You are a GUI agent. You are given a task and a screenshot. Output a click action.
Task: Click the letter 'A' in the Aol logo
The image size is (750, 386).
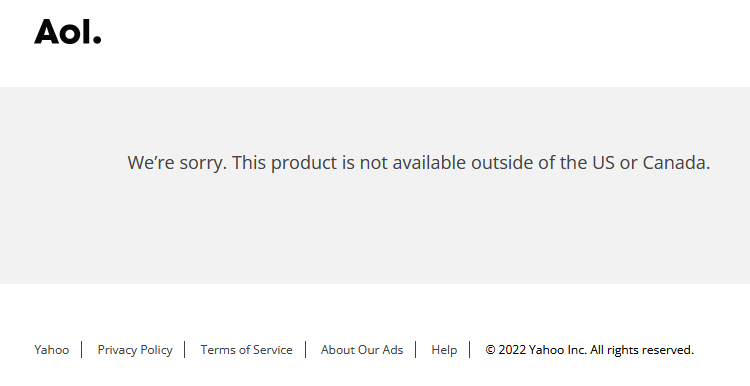[x=46, y=32]
